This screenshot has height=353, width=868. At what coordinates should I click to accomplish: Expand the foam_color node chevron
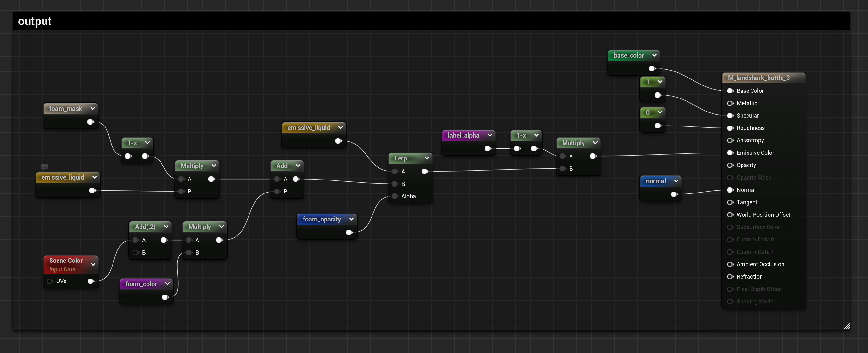(167, 284)
